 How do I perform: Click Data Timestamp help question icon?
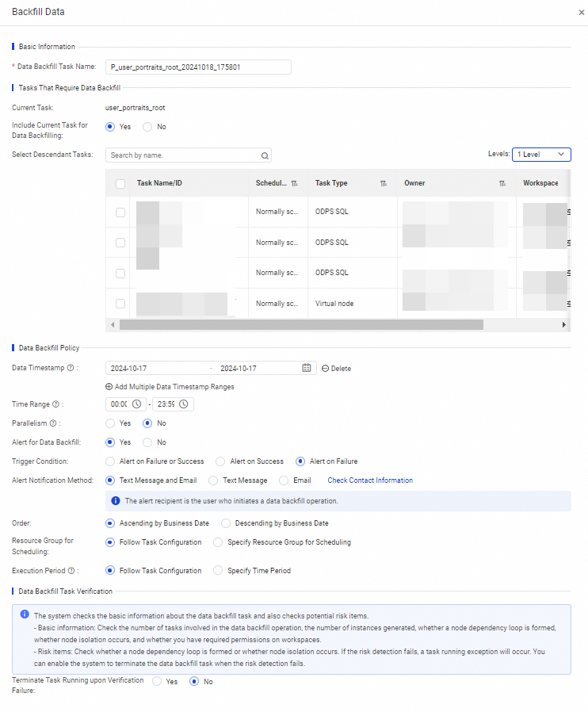(71, 368)
